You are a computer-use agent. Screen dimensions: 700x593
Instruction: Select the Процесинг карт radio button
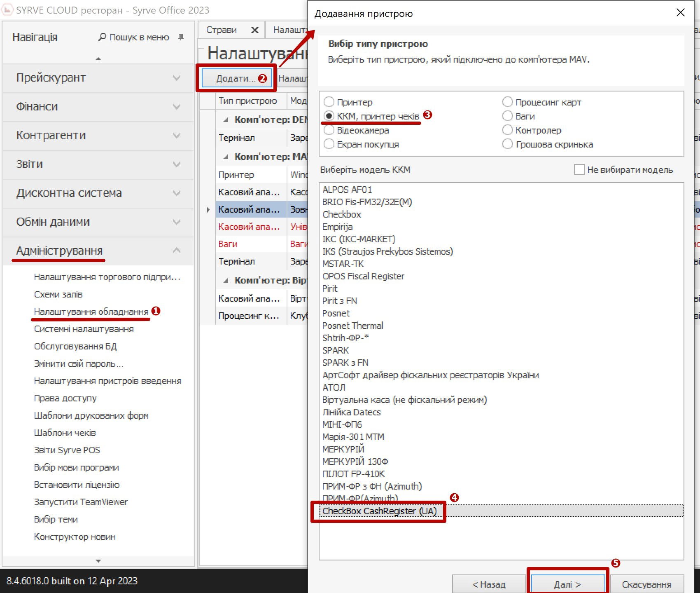tap(508, 102)
